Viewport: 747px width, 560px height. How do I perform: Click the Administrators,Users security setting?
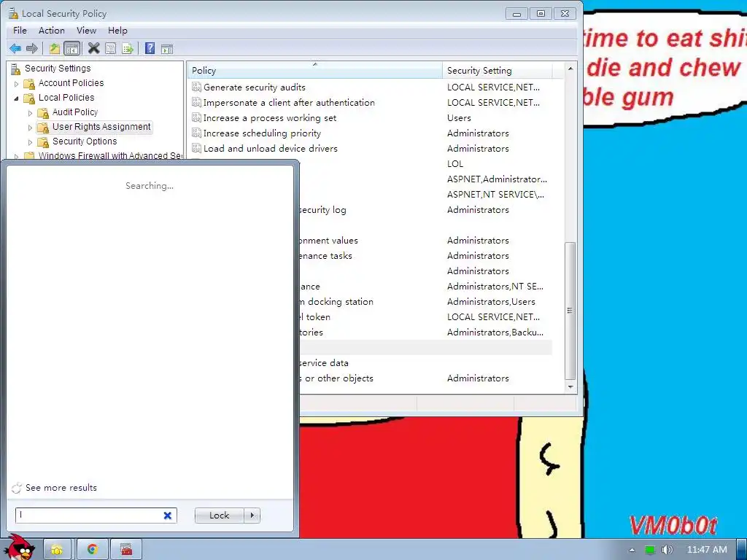coord(491,301)
